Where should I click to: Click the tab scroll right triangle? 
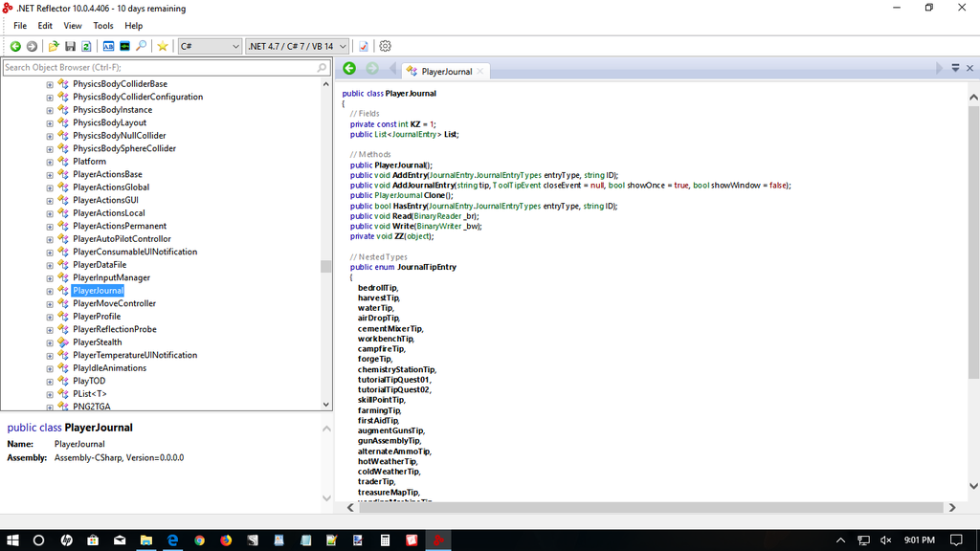pos(939,69)
